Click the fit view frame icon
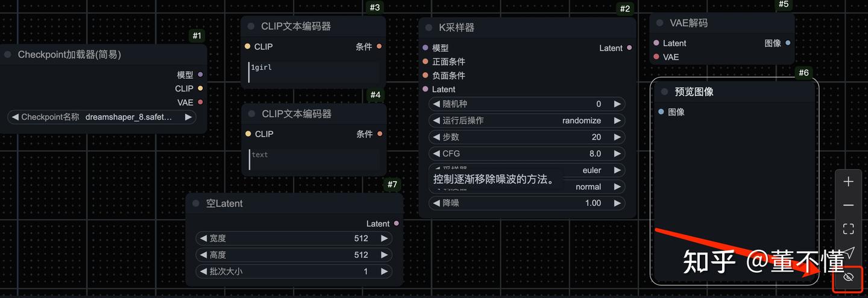Screen dimensions: 868x298 (x=848, y=229)
